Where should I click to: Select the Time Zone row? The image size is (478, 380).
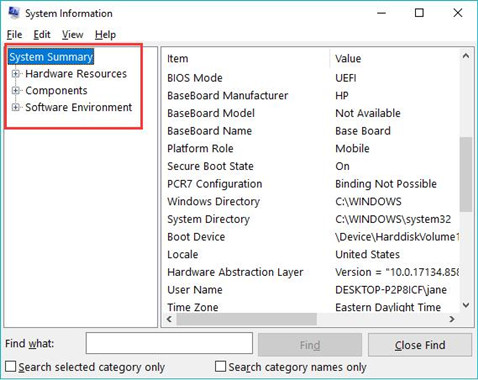coord(311,307)
